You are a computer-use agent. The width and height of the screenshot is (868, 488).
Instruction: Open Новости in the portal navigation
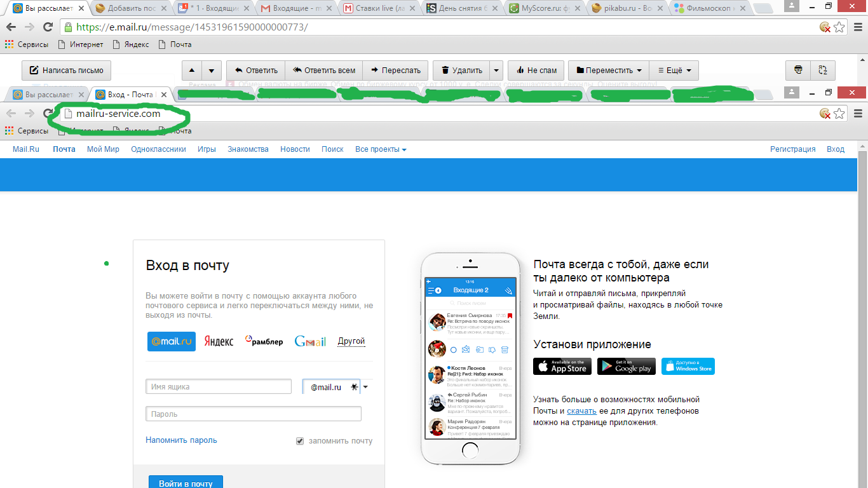coord(295,149)
